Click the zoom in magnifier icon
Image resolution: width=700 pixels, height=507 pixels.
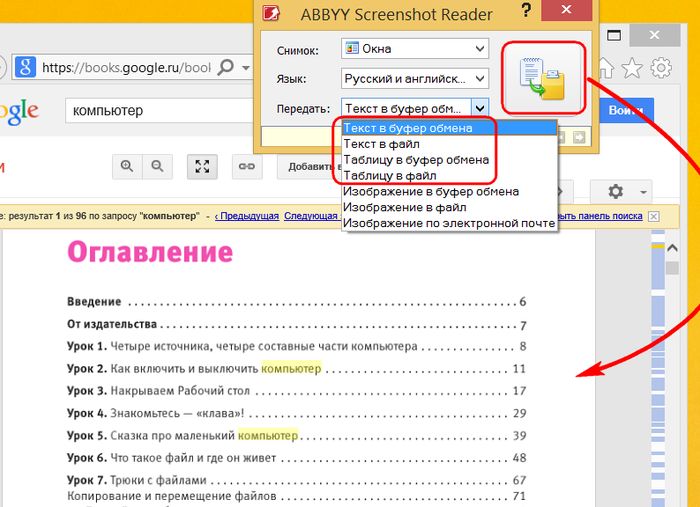click(127, 166)
